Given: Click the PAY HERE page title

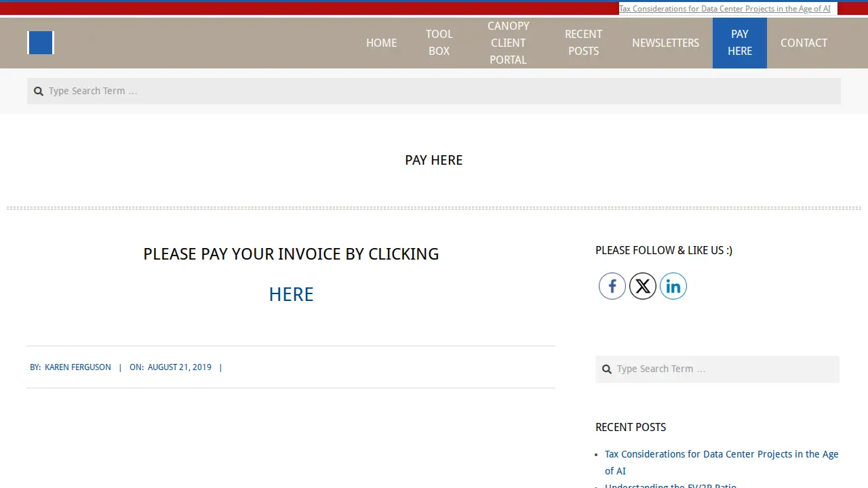Looking at the screenshot, I should [434, 160].
